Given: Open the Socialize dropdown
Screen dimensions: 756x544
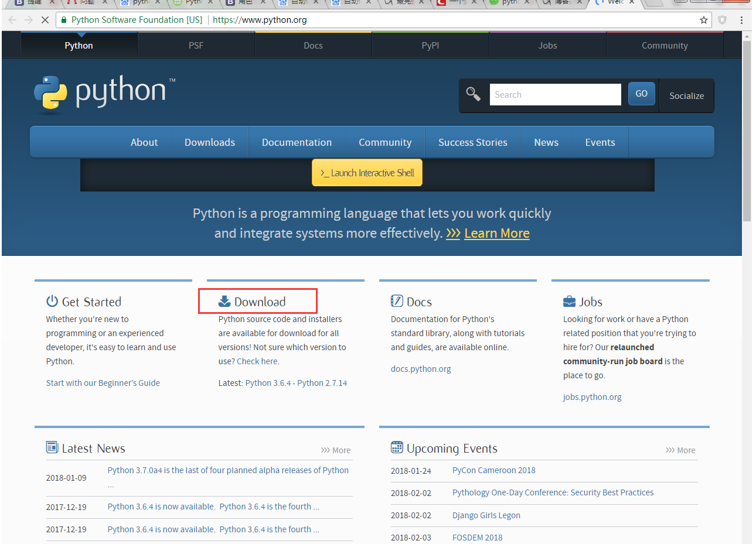Looking at the screenshot, I should coord(687,95).
